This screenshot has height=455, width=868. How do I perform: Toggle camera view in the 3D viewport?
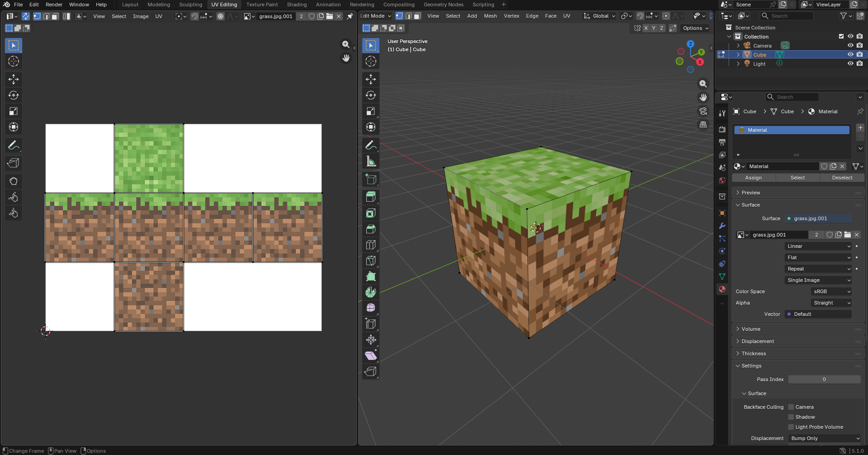pyautogui.click(x=703, y=111)
